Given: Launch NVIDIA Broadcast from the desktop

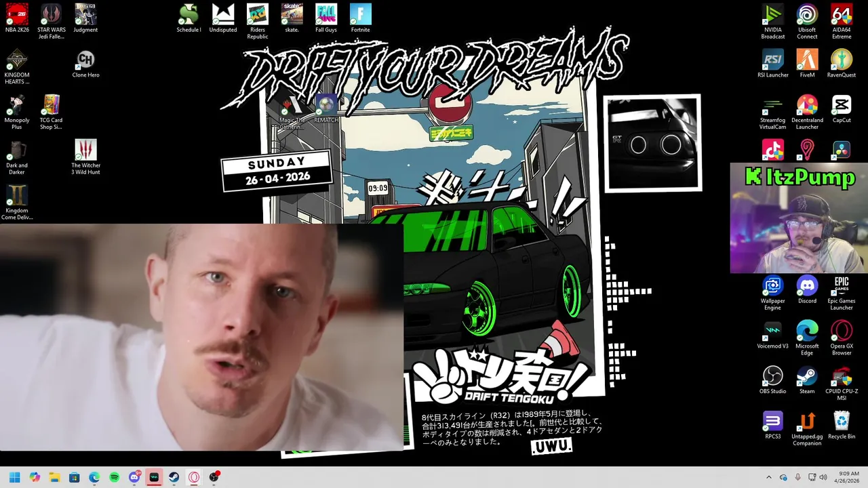Looking at the screenshot, I should pyautogui.click(x=772, y=22).
